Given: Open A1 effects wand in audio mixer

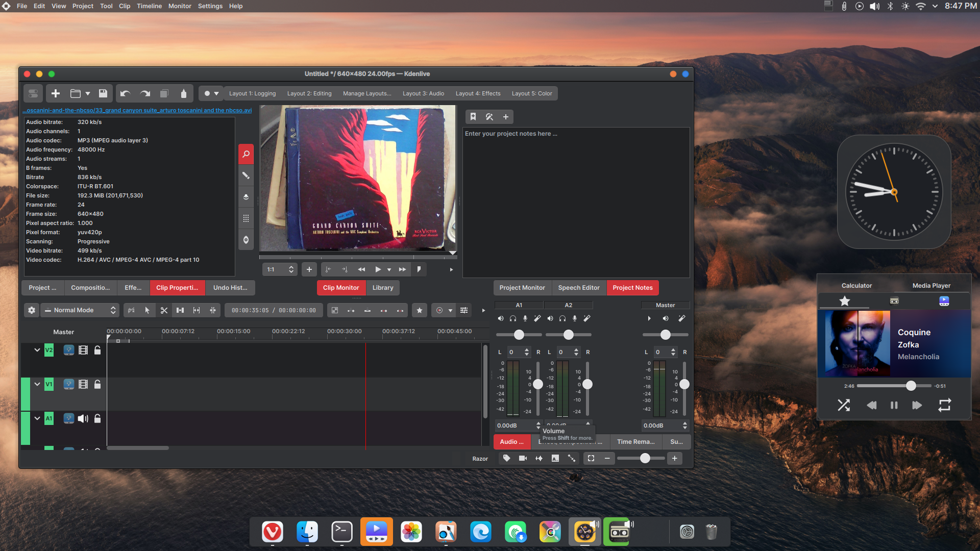Looking at the screenshot, I should 537,318.
